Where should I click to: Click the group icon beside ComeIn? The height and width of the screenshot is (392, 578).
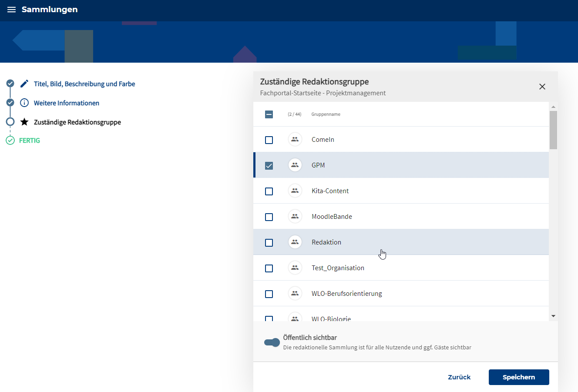[295, 140]
